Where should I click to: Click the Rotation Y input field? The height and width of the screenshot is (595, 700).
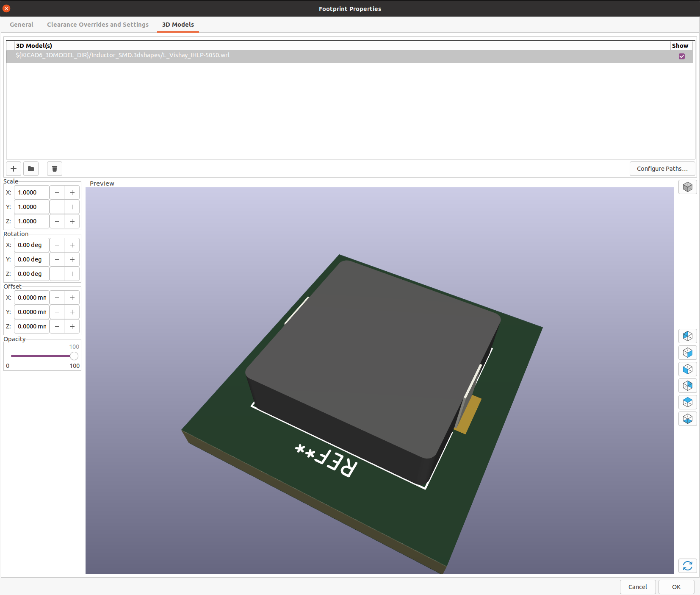point(32,259)
